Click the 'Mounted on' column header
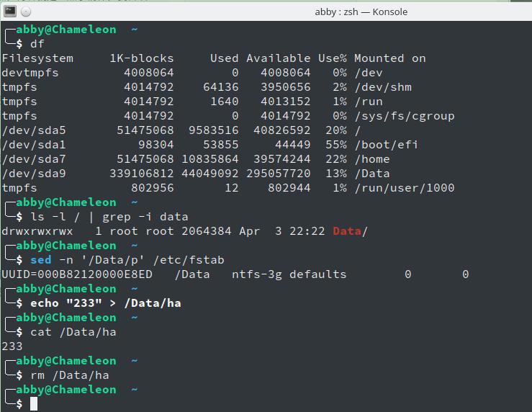Viewport: 532px width, 412px height. [x=389, y=58]
